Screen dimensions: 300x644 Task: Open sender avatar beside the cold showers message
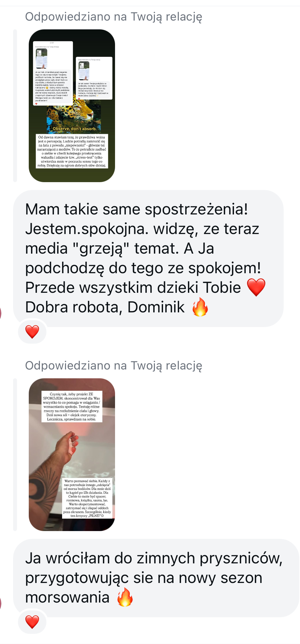click(1, 603)
